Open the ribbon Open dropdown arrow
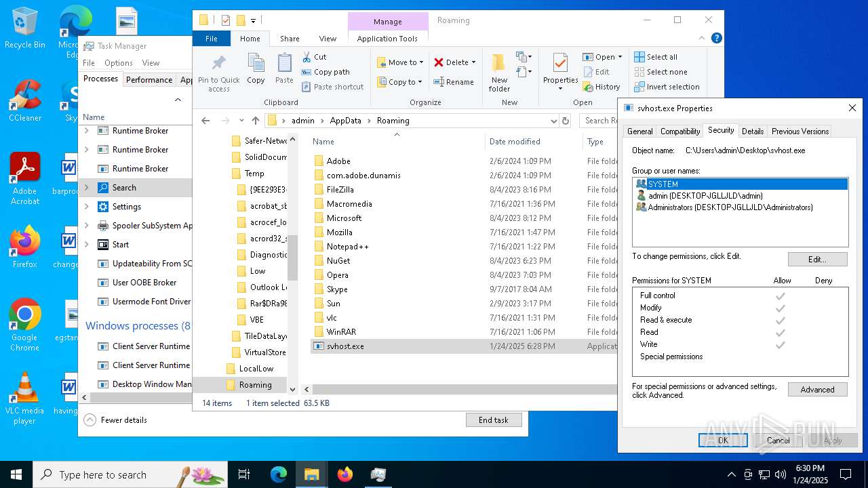 pos(619,58)
